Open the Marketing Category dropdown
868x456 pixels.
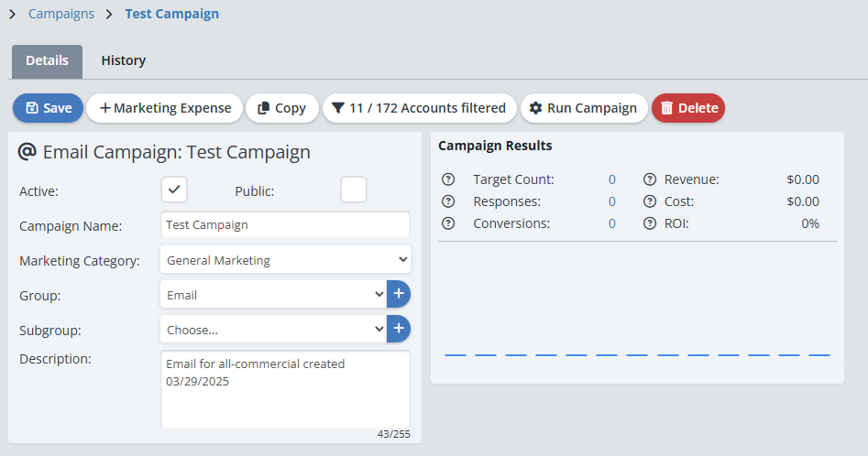tap(285, 260)
